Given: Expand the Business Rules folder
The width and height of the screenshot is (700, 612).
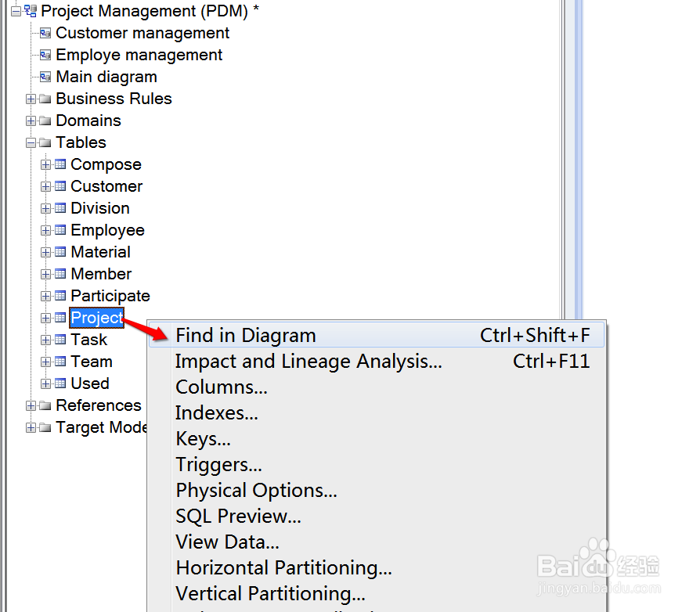Looking at the screenshot, I should pyautogui.click(x=31, y=99).
